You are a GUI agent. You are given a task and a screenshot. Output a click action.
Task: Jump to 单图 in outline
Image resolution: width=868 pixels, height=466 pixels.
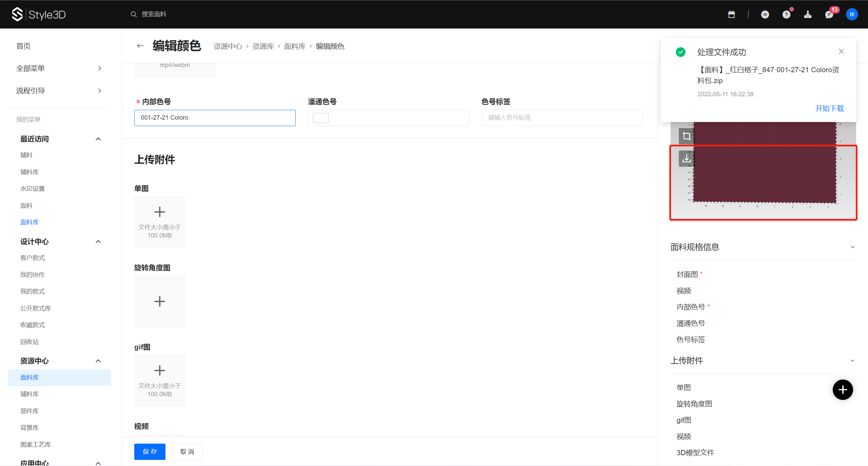coord(684,388)
